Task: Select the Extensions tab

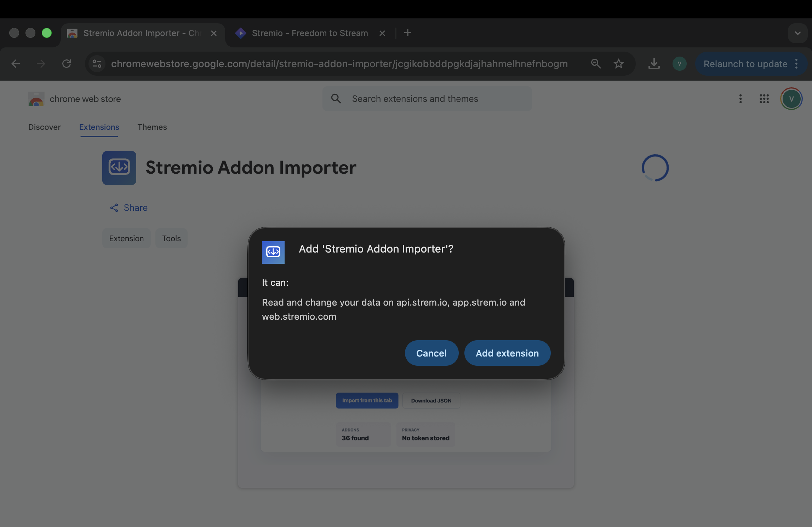Action: pyautogui.click(x=99, y=127)
